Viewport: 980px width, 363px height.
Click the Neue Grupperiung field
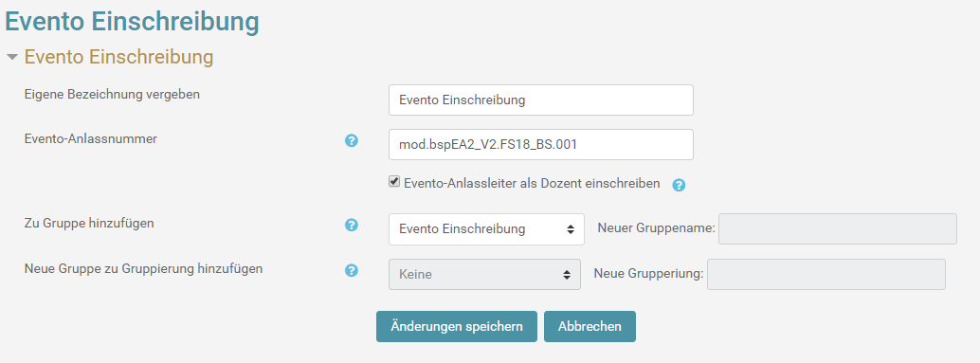(x=826, y=274)
